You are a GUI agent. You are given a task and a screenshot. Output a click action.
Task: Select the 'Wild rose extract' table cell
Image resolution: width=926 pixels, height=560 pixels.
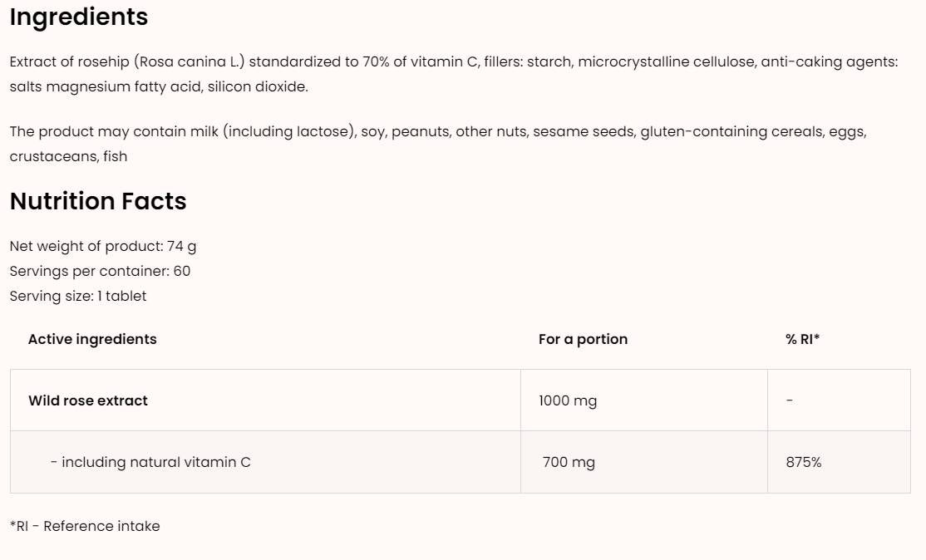coord(88,400)
